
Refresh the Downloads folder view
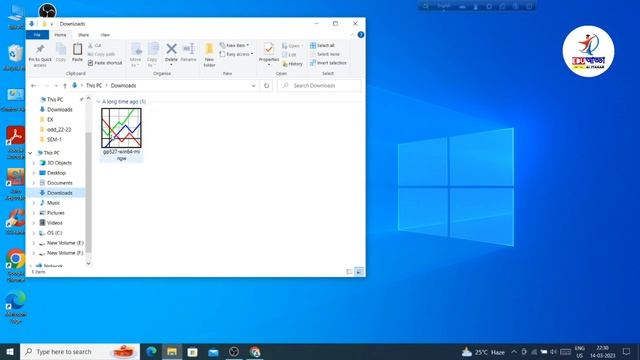click(x=267, y=85)
